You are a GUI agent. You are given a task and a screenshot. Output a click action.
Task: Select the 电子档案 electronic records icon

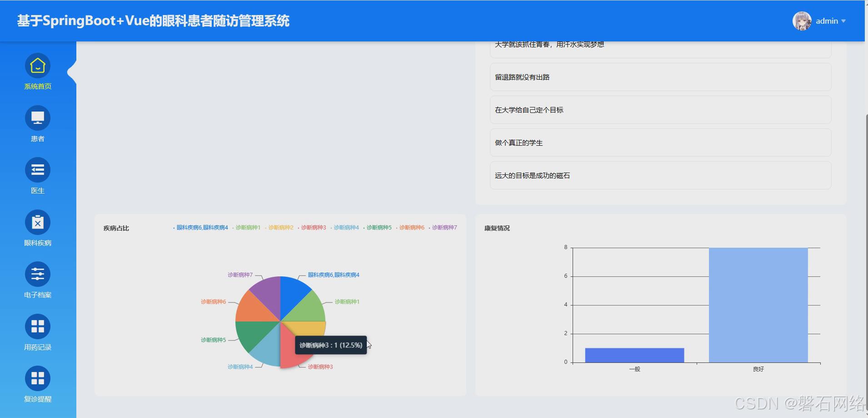coord(37,274)
